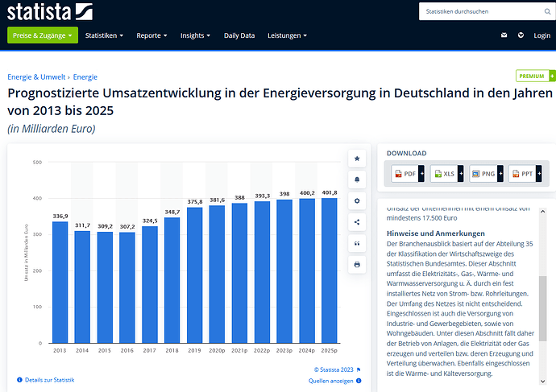Screen dimensions: 556x392
Task: Click the Energie & Umwelt breadcrumb link
Action: coord(36,76)
